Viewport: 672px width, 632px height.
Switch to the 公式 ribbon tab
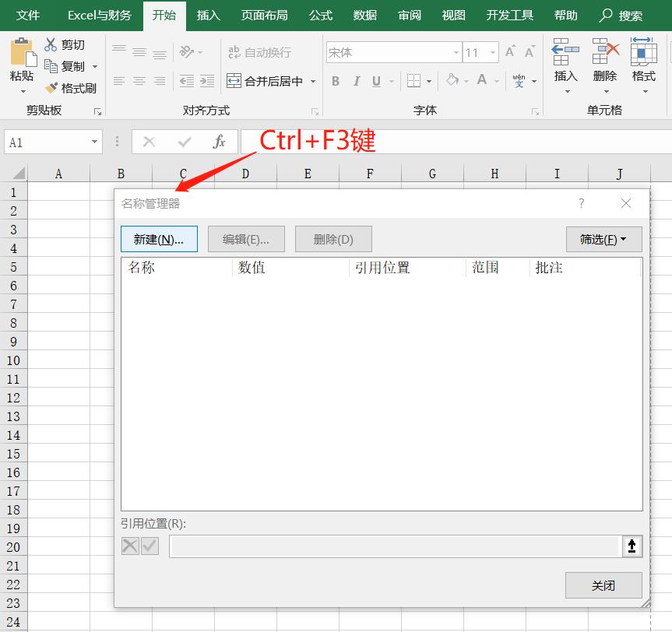coord(320,15)
